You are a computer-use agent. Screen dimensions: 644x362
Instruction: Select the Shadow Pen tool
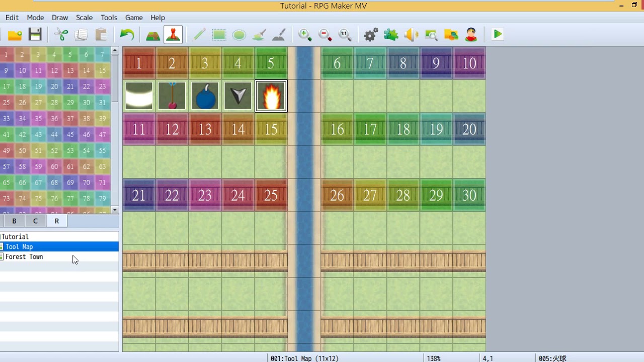tap(279, 35)
